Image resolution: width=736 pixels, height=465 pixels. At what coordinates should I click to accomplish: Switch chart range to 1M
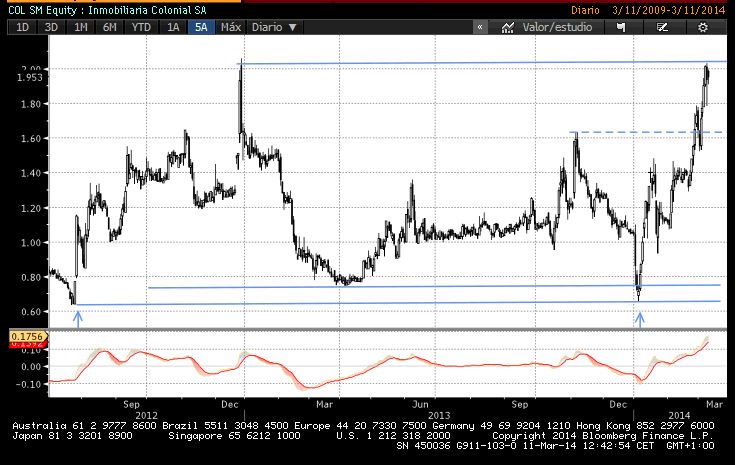tap(81, 27)
